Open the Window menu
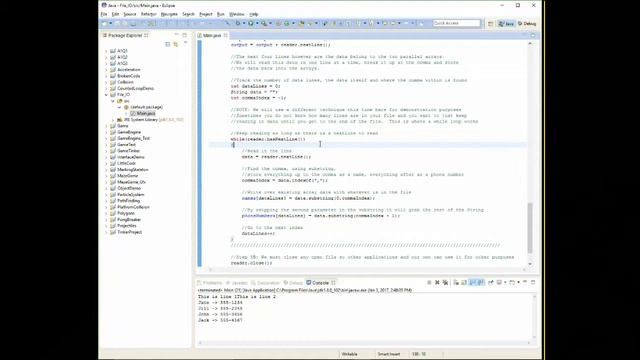Image resolution: width=640 pixels, height=360 pixels. click(x=237, y=14)
